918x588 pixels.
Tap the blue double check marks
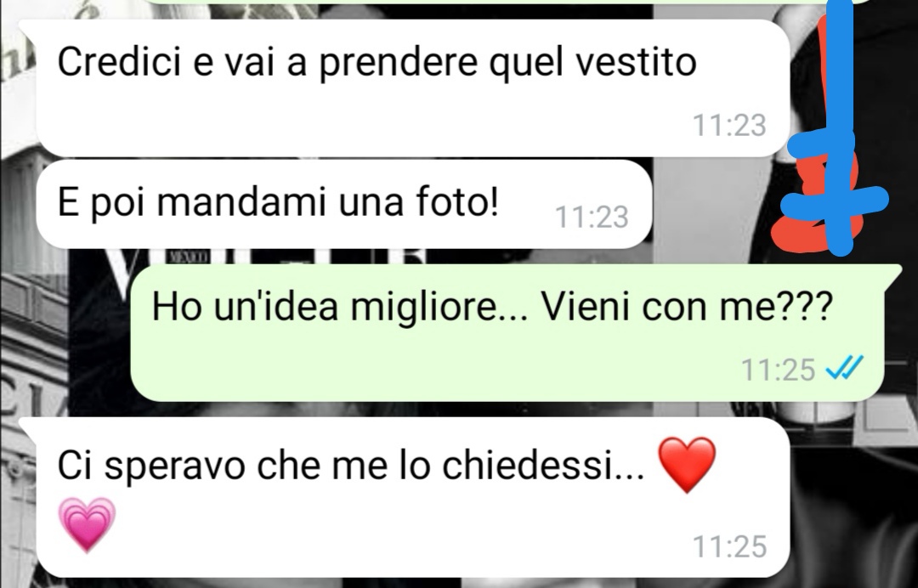(x=844, y=369)
